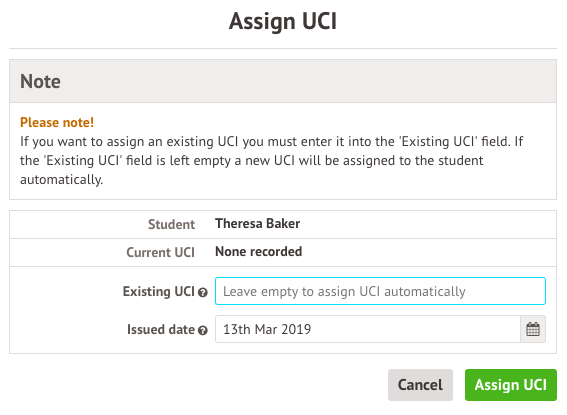Click the note line mentioning field left empty
Image resolution: width=567 pixels, height=415 pixels.
[x=252, y=161]
